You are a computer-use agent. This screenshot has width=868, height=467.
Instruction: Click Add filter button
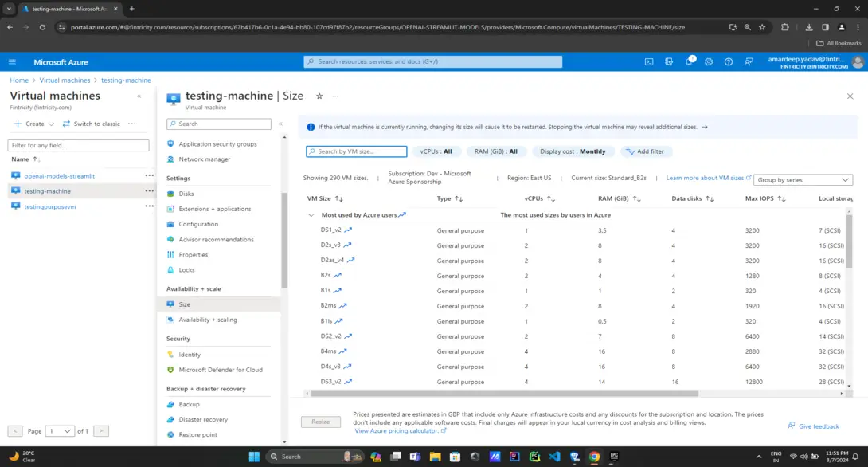coord(645,151)
